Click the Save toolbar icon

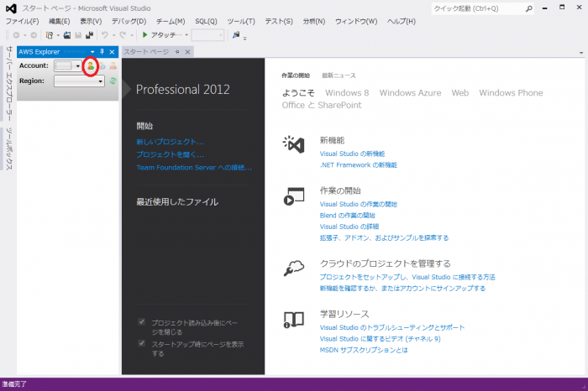(x=78, y=35)
